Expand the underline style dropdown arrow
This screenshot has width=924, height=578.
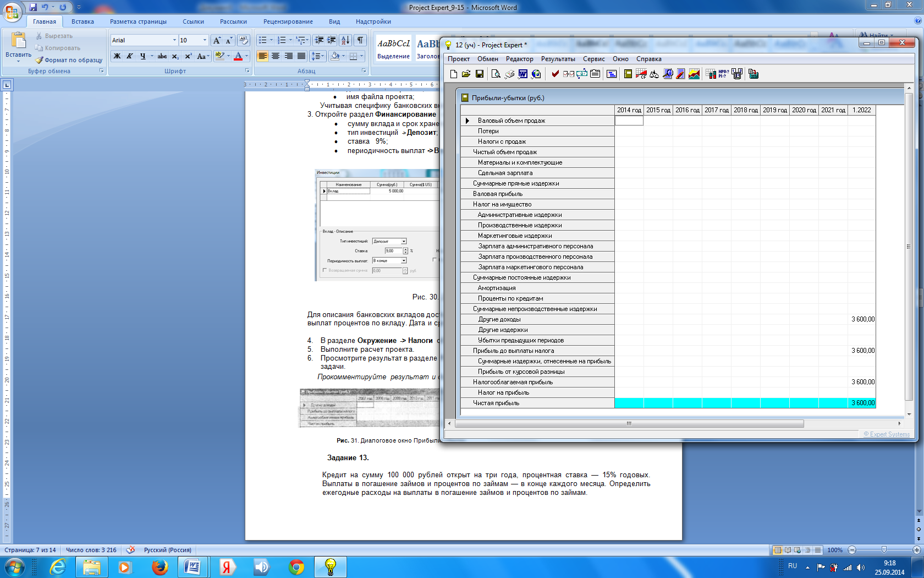coord(151,56)
